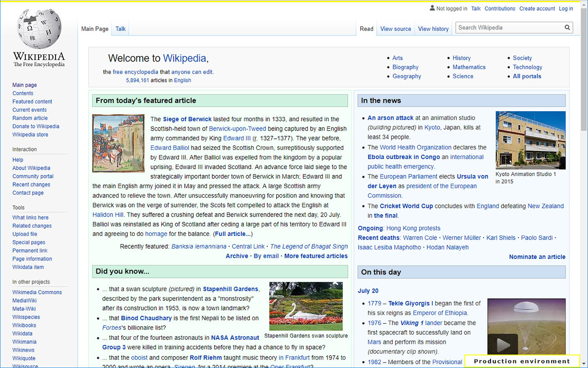Open the Wikidata item link
The width and height of the screenshot is (588, 368).
tap(28, 267)
